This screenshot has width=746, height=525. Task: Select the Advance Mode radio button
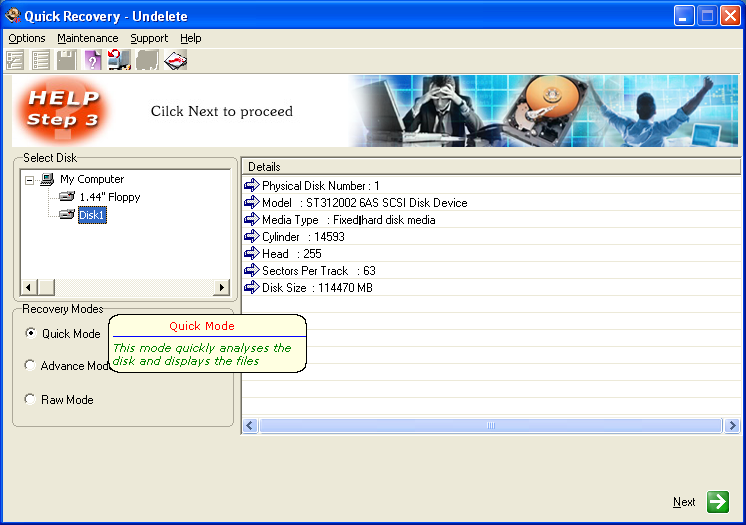[x=30, y=365]
